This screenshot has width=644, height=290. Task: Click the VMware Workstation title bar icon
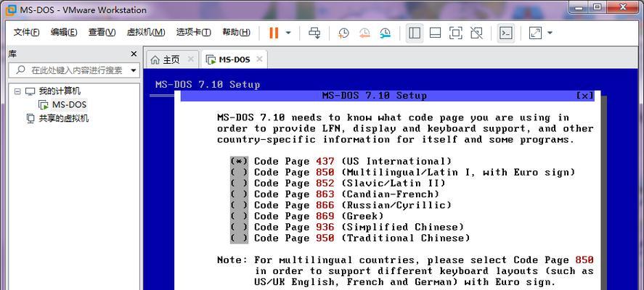(x=11, y=9)
